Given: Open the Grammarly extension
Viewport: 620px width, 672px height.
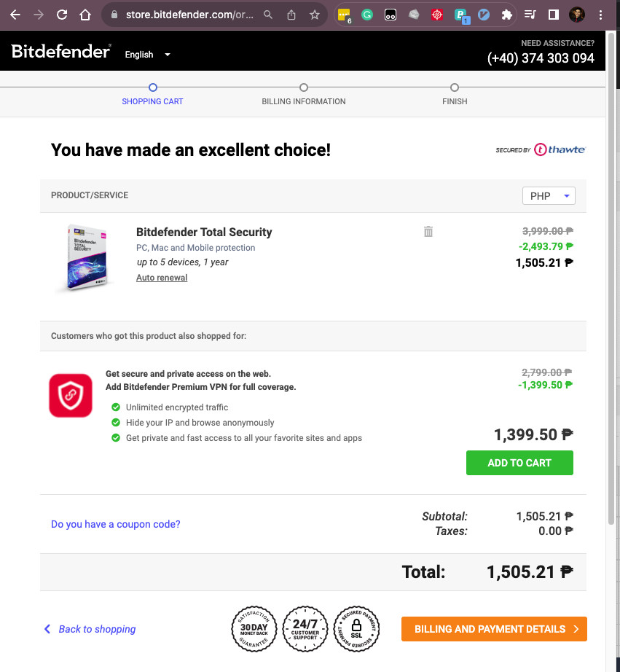Looking at the screenshot, I should (x=367, y=15).
